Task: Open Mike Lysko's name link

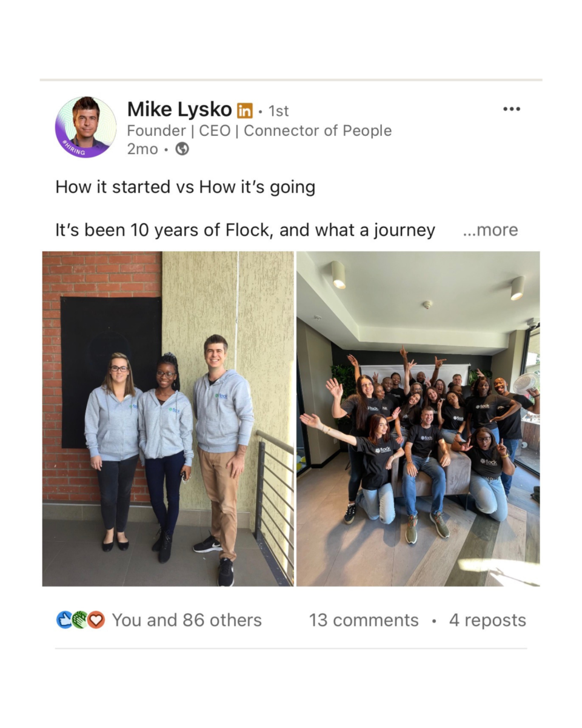Action: 179,110
